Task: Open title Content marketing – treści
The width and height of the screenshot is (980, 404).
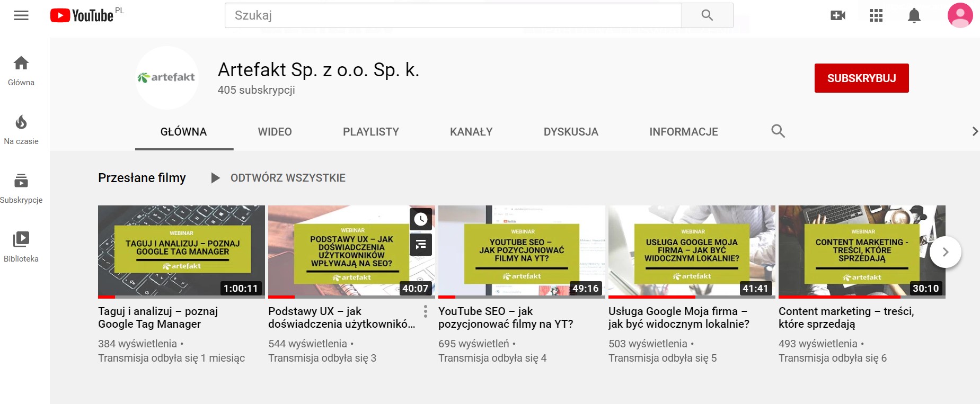Action: coord(846,318)
